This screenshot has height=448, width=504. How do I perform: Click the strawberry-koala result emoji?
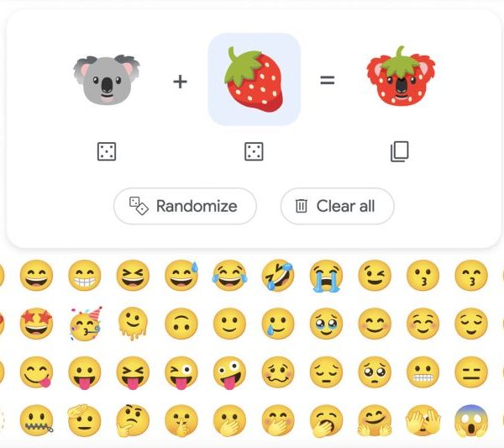click(x=401, y=76)
